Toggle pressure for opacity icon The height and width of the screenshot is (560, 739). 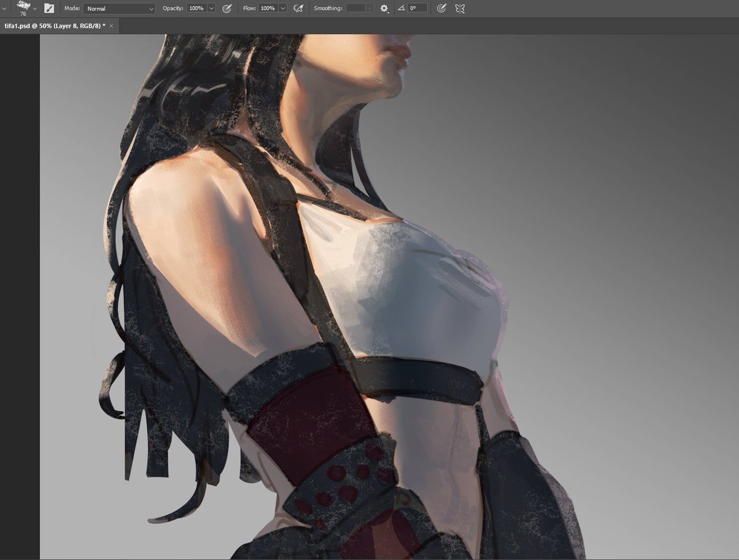click(x=227, y=9)
